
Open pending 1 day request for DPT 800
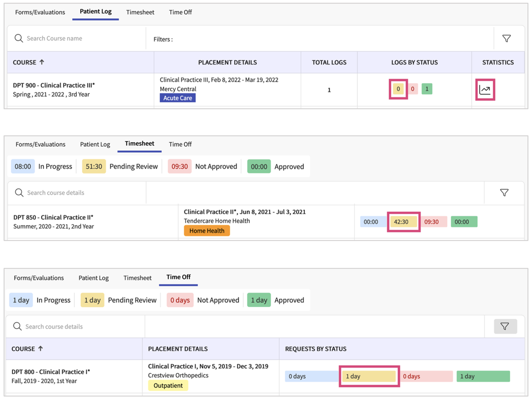pyautogui.click(x=369, y=376)
